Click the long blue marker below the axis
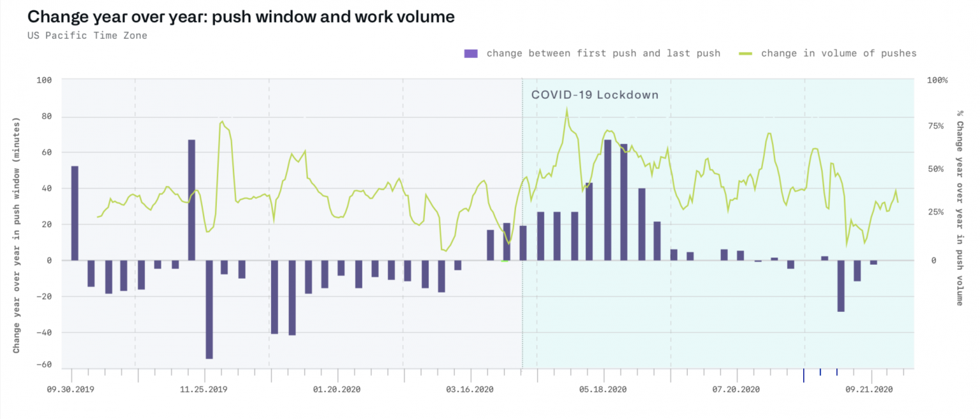This screenshot has width=980, height=419. click(x=805, y=376)
